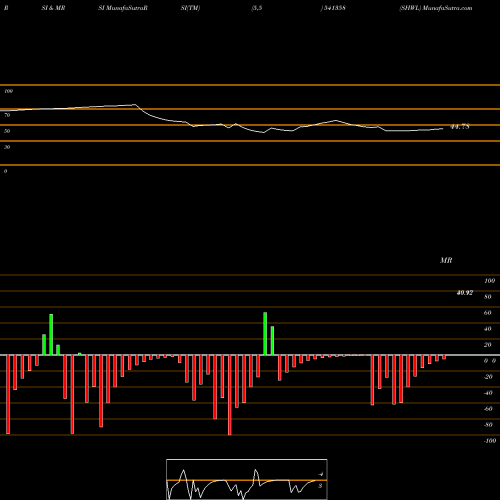Click the "SI MunafaSutraR" header text
Screen dimensions: 500x500
pyautogui.click(x=123, y=8)
